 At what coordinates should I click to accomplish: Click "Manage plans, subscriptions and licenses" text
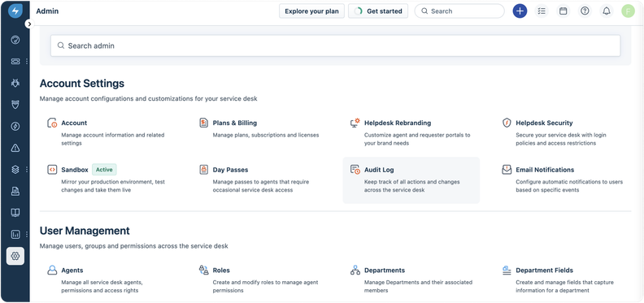(x=266, y=135)
